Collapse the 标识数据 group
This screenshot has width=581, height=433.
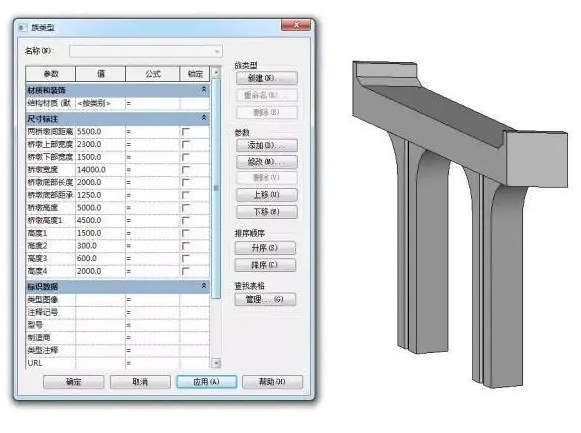203,286
